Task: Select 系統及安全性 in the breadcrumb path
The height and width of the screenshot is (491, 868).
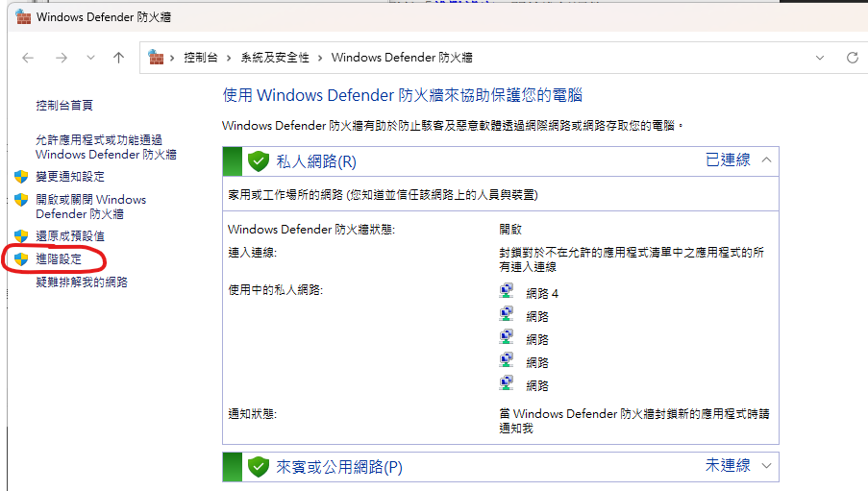Action: click(275, 58)
